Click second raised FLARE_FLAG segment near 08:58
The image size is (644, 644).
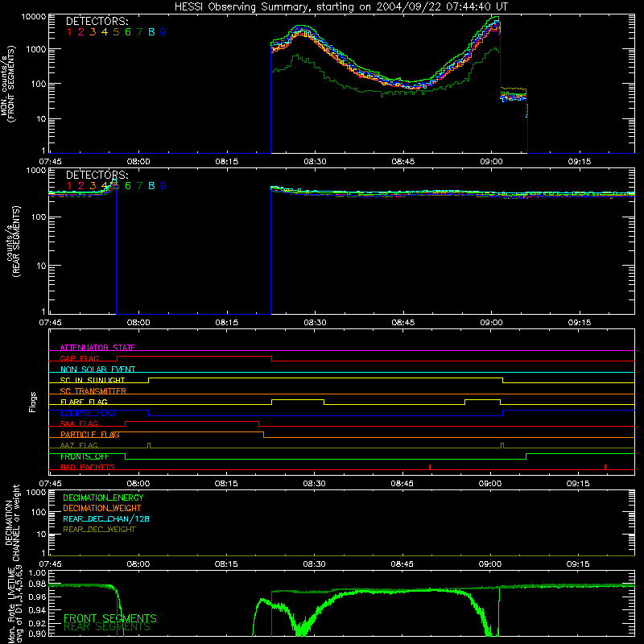(482, 399)
